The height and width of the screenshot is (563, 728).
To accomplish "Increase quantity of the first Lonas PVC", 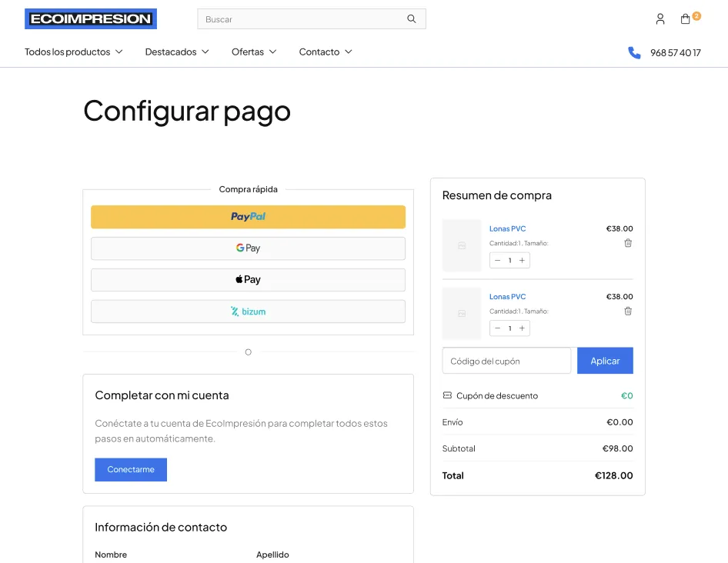I will 522,260.
